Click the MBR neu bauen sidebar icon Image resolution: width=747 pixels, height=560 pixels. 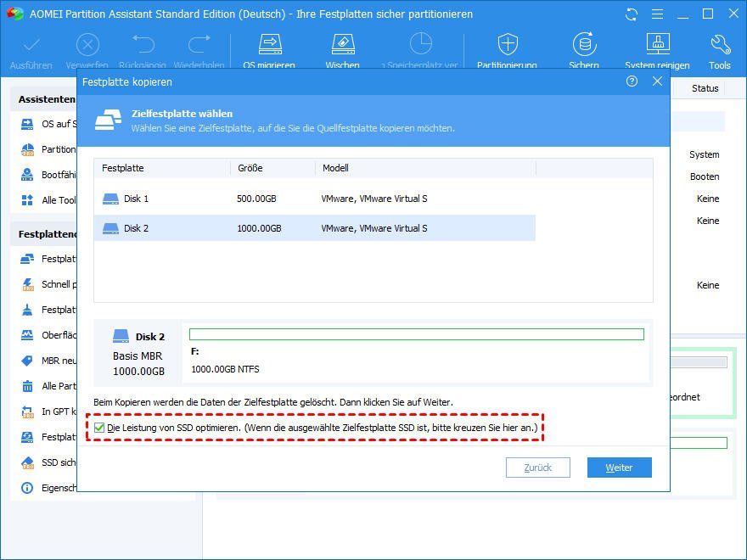tap(27, 361)
